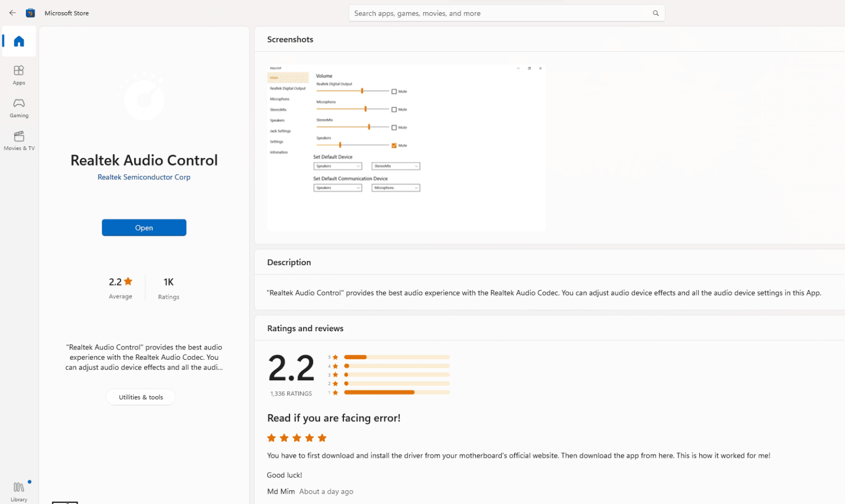Open the Realtek volume settings screenshot
Image resolution: width=845 pixels, height=504 pixels.
pyautogui.click(x=406, y=147)
